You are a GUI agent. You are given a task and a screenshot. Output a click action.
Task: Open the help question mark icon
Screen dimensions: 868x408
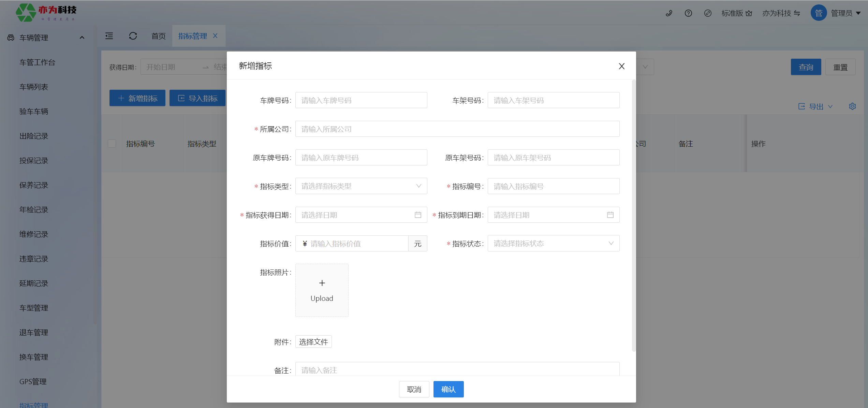coord(688,13)
